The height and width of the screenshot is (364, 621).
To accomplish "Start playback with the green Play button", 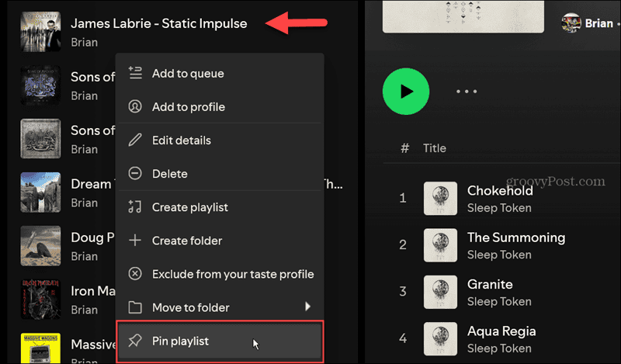I will pyautogui.click(x=406, y=92).
